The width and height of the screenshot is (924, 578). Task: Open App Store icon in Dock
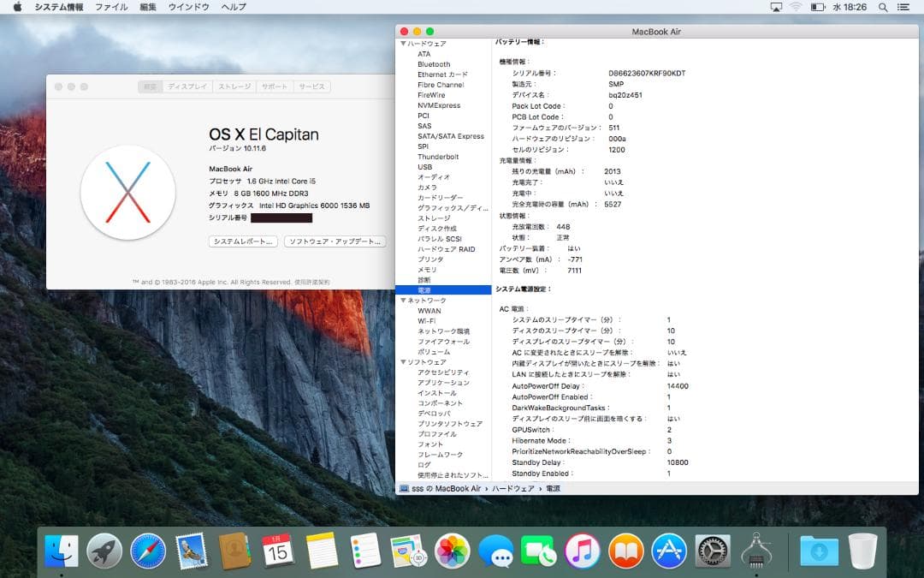[669, 551]
